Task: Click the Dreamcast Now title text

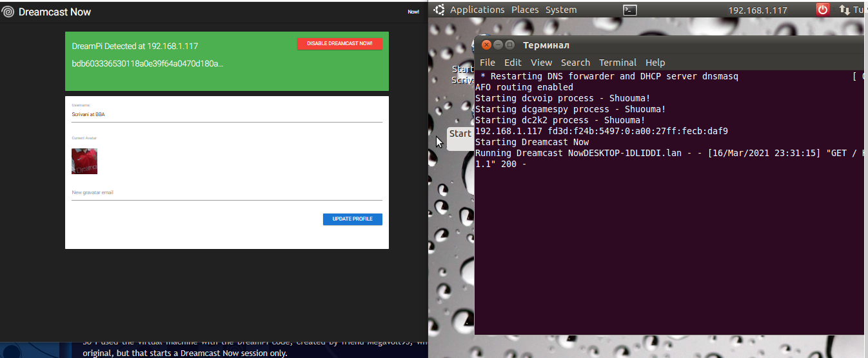Action: (x=55, y=12)
